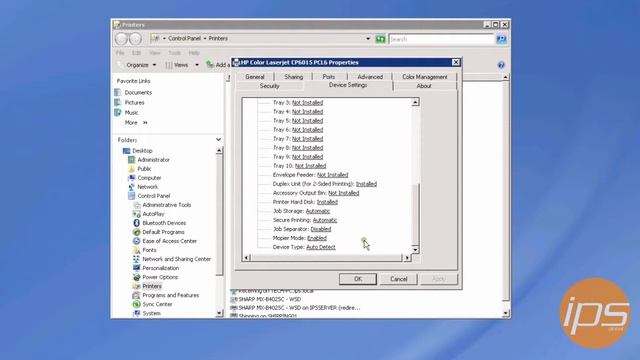
Task: Click the Forward navigation button in Printers window
Action: pos(135,39)
